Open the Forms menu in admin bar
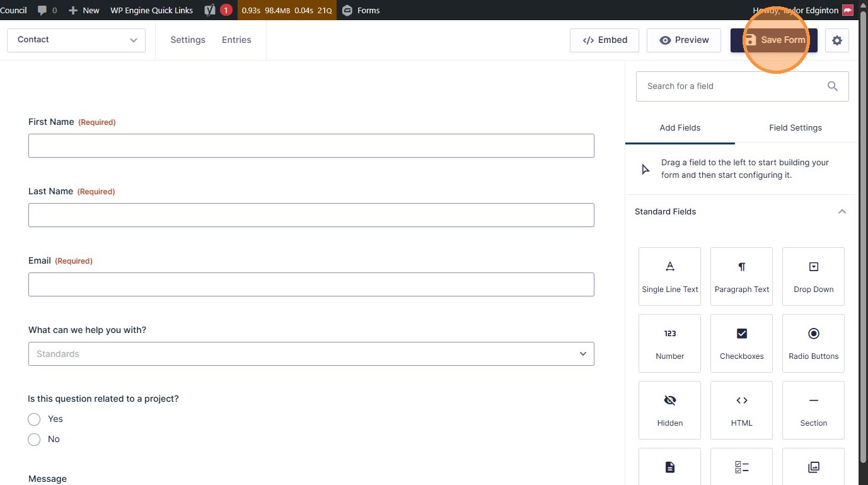This screenshot has width=868, height=485. coord(361,10)
